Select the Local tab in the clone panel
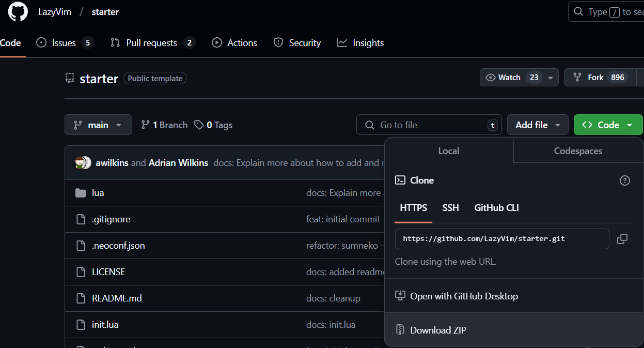Screen dimensions: 644x348 click(x=449, y=151)
